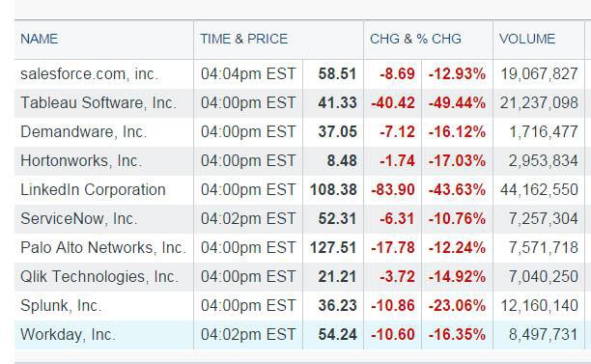Select the highlighted Workday, Inc. row
This screenshot has width=591, height=364.
coord(299,335)
